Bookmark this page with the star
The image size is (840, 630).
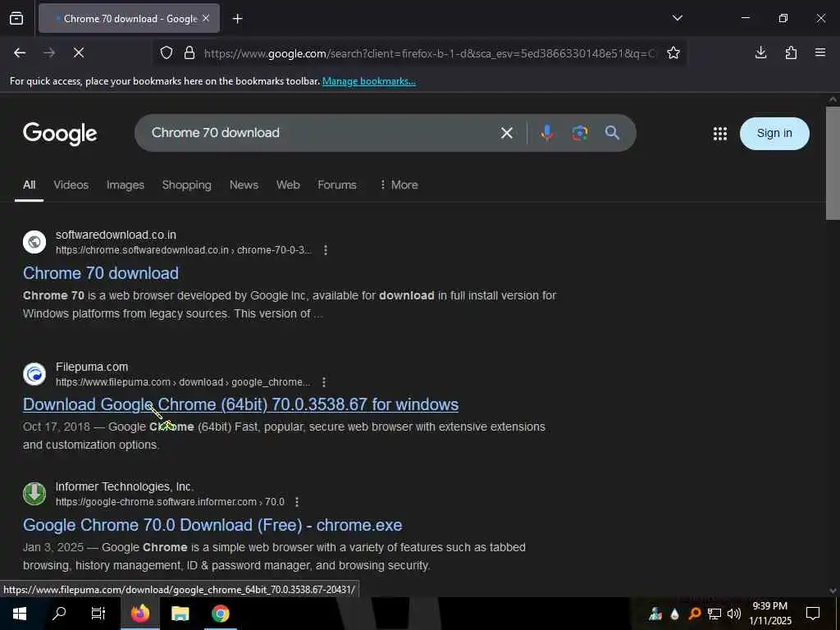pos(673,53)
